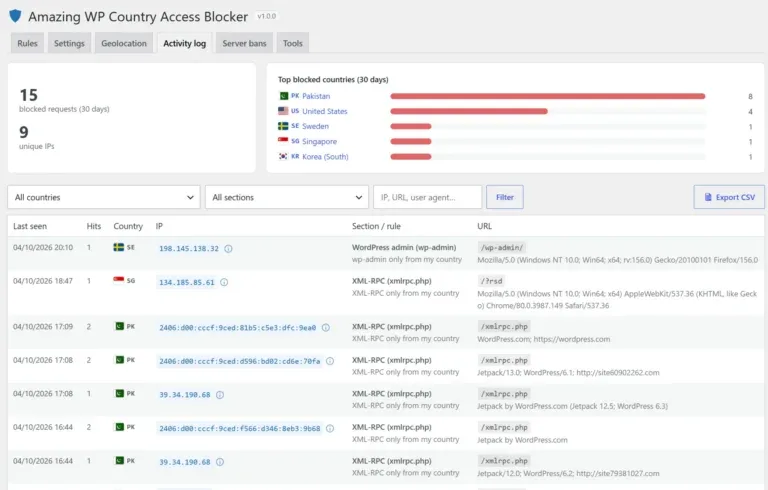
Task: Click the Pakistan country link
Action: (316, 96)
